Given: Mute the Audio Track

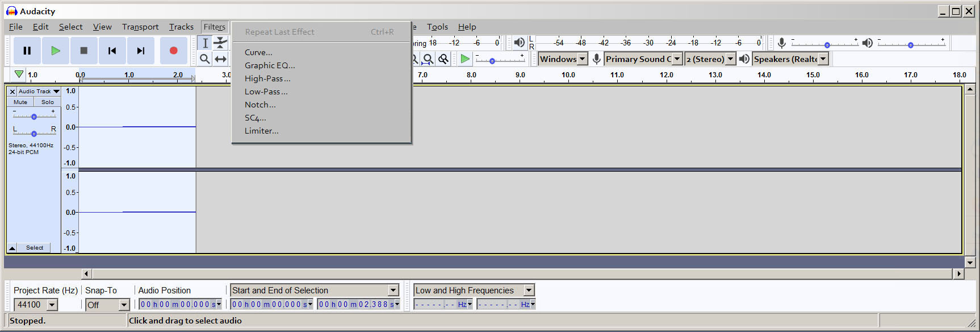Looking at the screenshot, I should 20,102.
